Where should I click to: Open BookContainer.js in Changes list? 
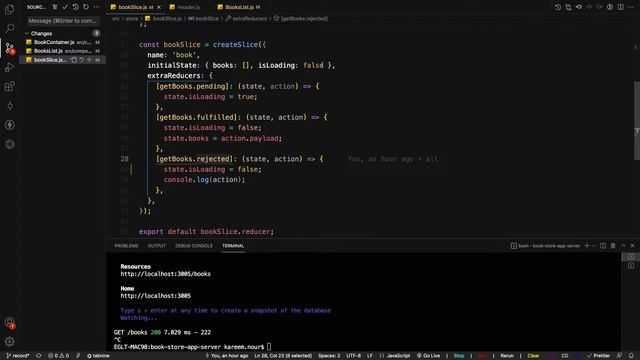pyautogui.click(x=62, y=42)
